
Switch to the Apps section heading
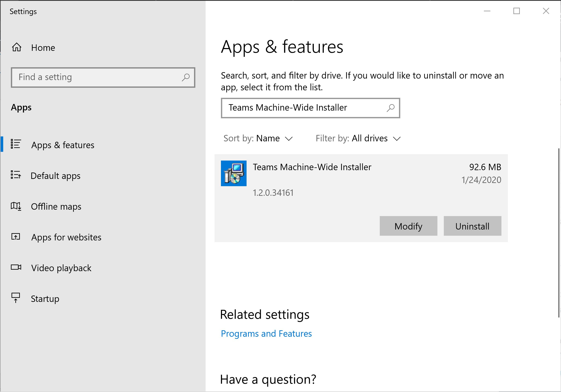tap(21, 108)
